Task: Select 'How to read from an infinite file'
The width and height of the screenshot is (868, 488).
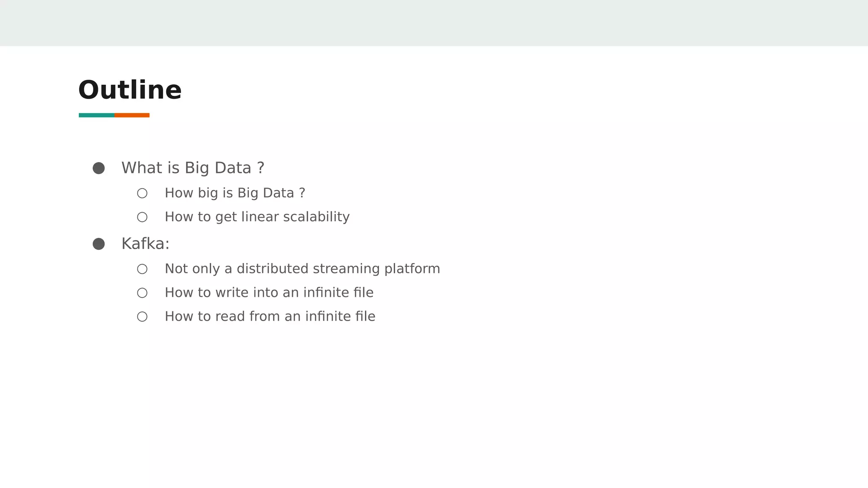Action: pyautogui.click(x=270, y=316)
